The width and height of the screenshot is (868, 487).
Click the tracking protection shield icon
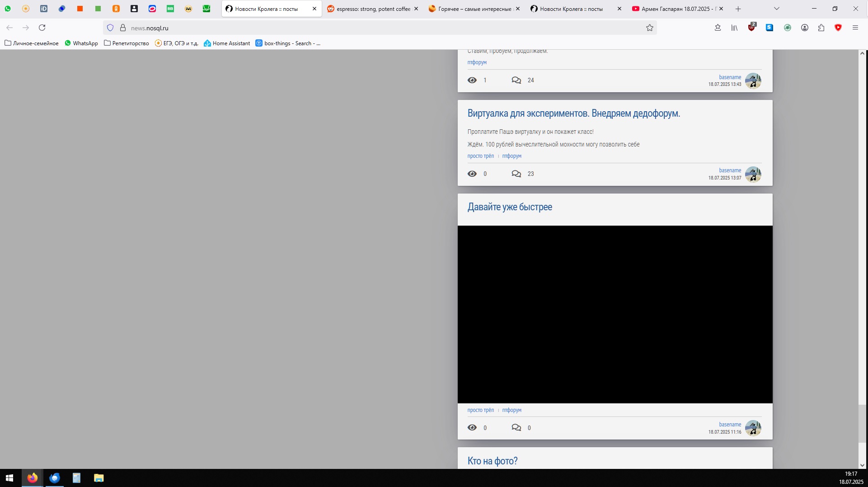pos(110,28)
